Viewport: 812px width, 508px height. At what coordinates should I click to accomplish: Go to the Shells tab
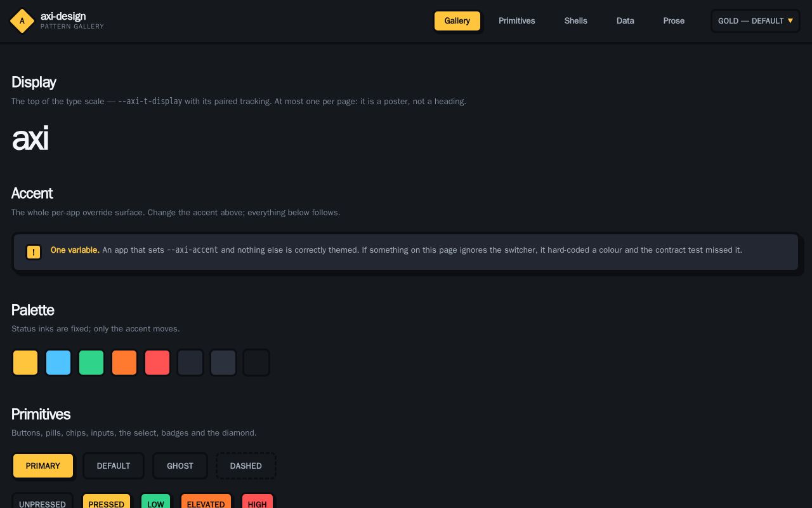(576, 21)
